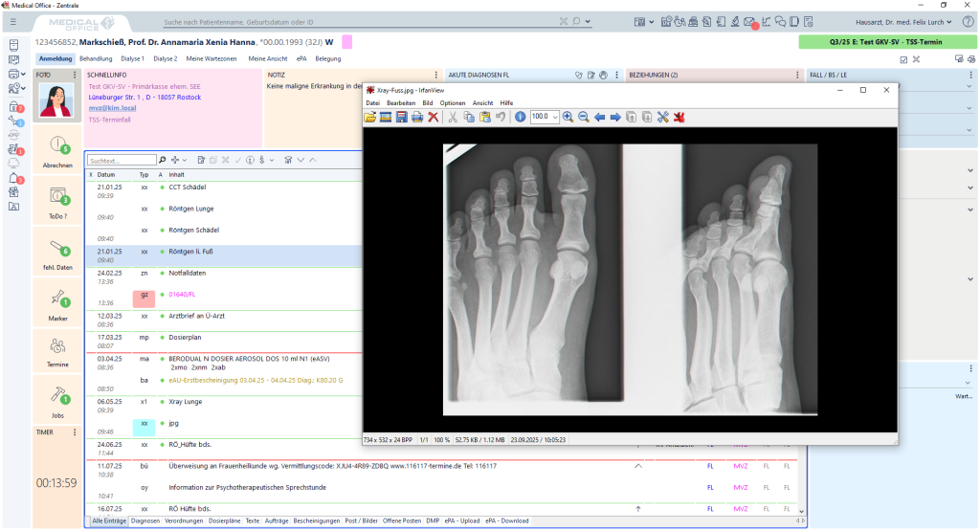Select the Diagnosen tab at the bottom
This screenshot has height=530, width=980.
[x=145, y=521]
